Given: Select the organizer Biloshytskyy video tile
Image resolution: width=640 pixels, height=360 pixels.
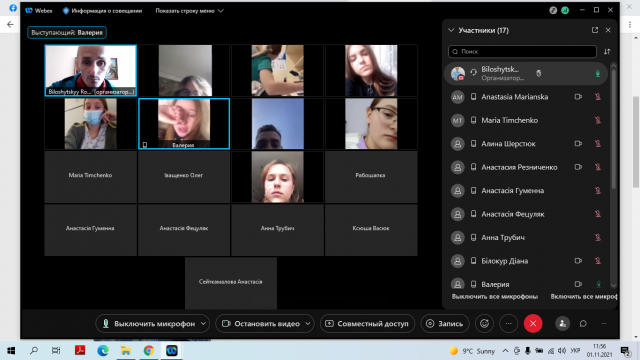Looking at the screenshot, I should click(x=91, y=71).
